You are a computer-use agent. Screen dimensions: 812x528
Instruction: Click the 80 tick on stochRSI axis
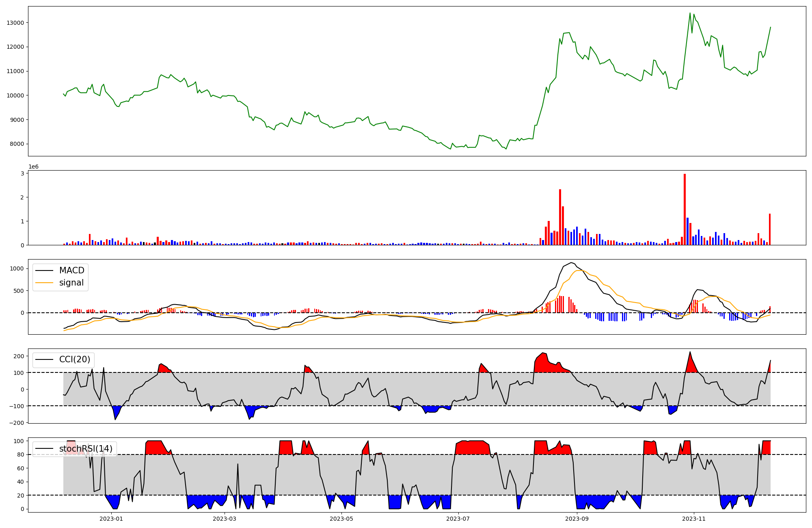pyautogui.click(x=21, y=455)
